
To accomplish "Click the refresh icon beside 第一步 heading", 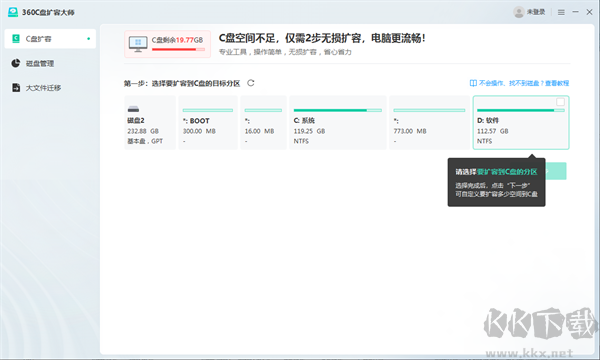I will click(251, 83).
